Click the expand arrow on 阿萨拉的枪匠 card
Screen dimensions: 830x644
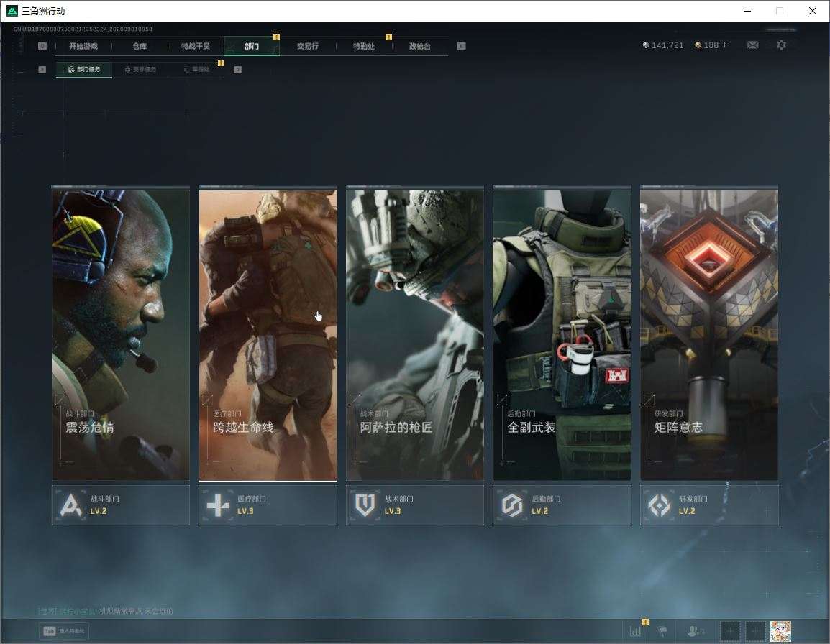coord(355,399)
